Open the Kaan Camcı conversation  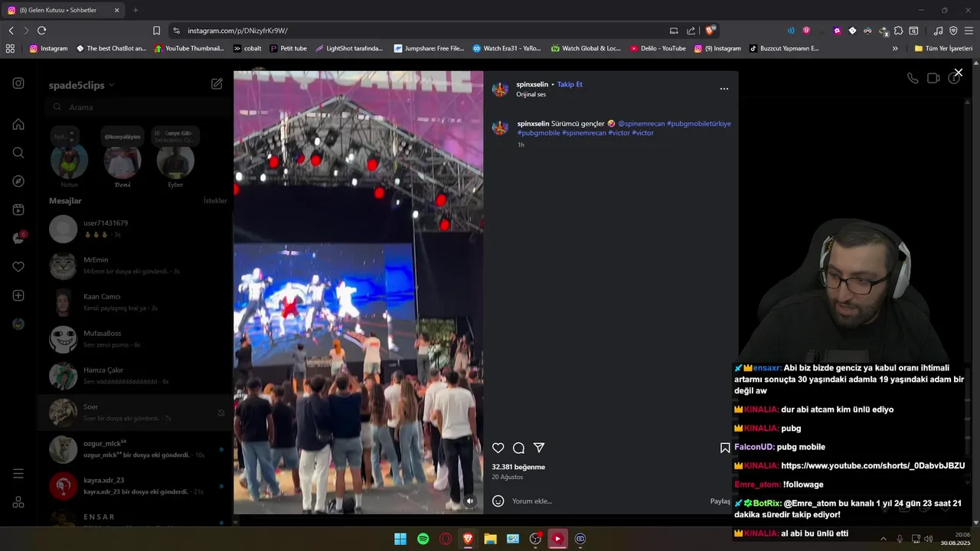coord(134,302)
